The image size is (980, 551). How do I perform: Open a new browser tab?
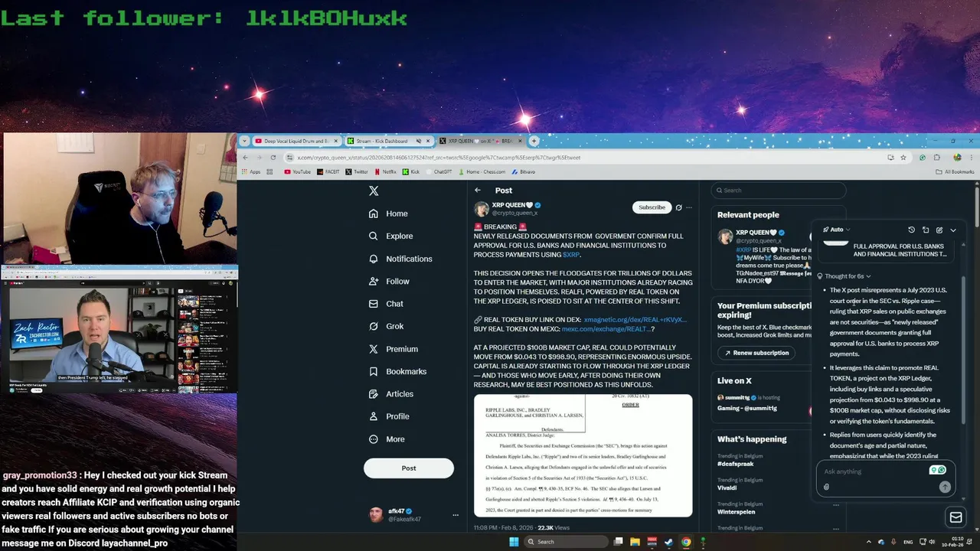click(x=534, y=141)
